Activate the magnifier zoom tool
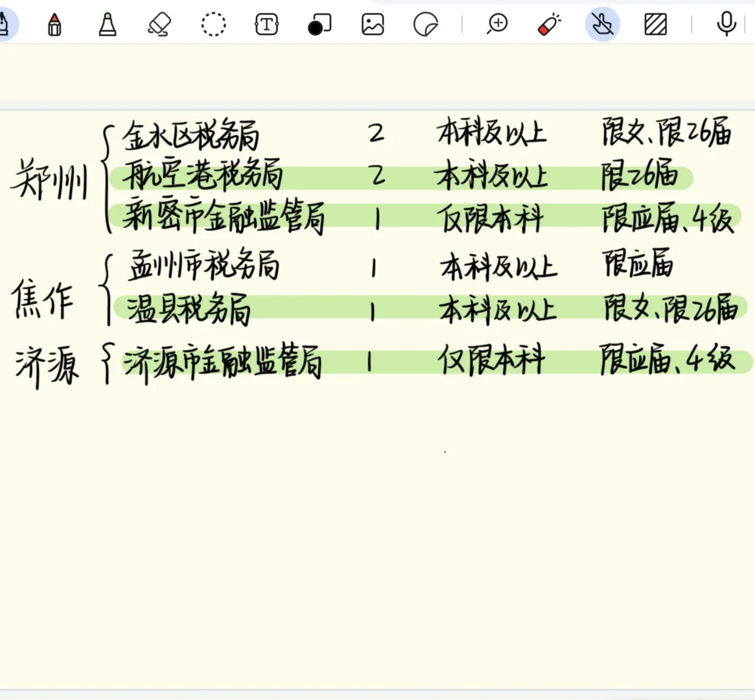755x700 pixels. [496, 25]
